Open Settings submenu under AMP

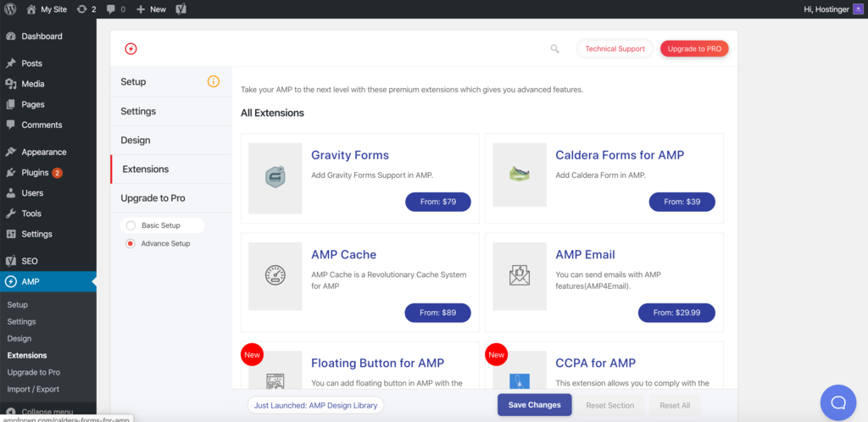click(x=21, y=322)
